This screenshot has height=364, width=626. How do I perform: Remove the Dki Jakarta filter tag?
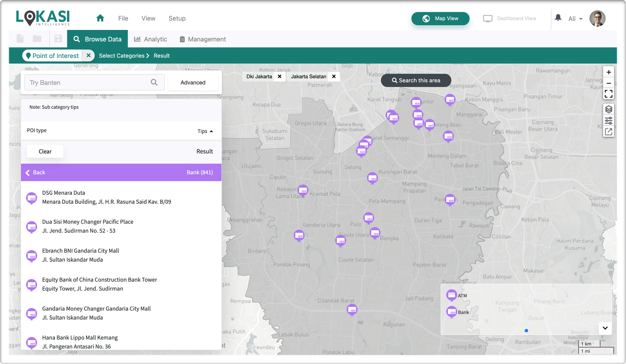click(280, 77)
